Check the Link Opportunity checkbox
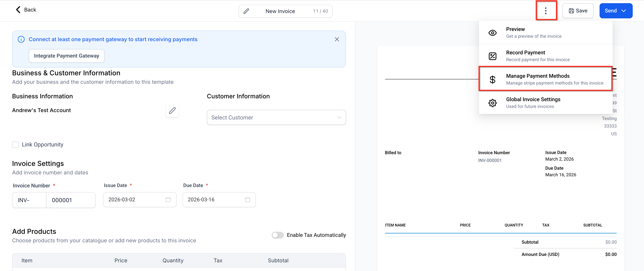 15,145
